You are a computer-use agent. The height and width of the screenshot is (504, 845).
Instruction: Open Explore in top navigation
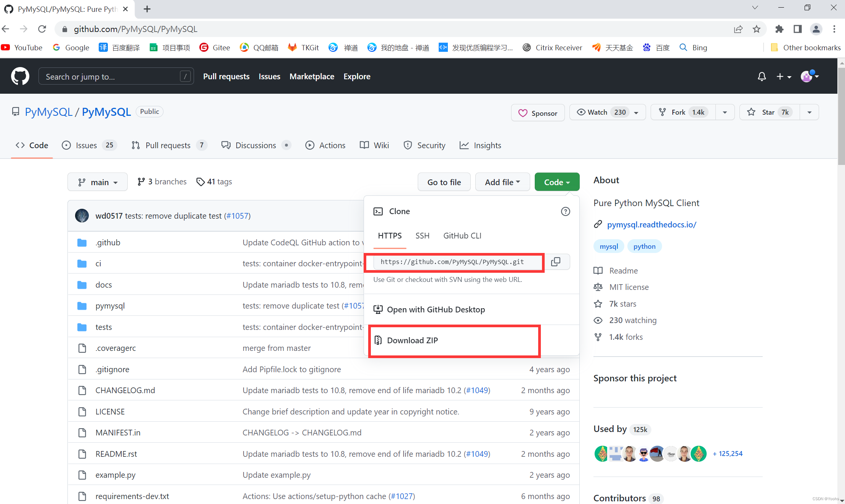click(x=357, y=77)
